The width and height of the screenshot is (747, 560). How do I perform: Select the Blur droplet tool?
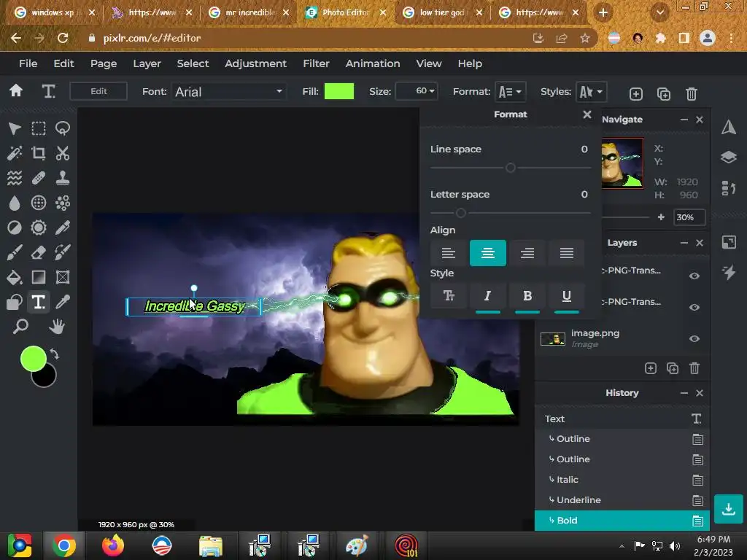tap(15, 203)
